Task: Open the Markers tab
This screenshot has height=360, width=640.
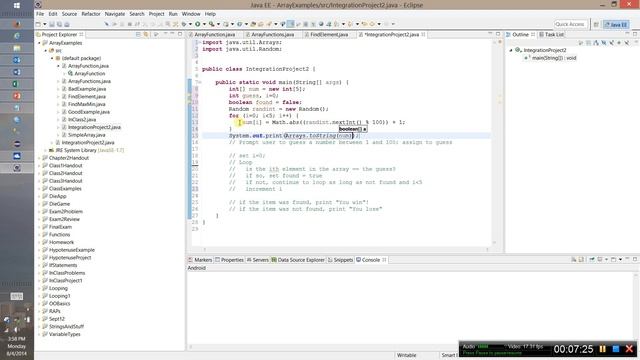Action: (200, 260)
